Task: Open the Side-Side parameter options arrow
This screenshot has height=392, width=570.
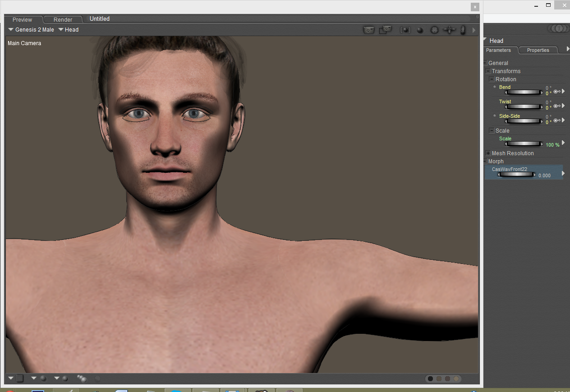Action: coord(563,120)
